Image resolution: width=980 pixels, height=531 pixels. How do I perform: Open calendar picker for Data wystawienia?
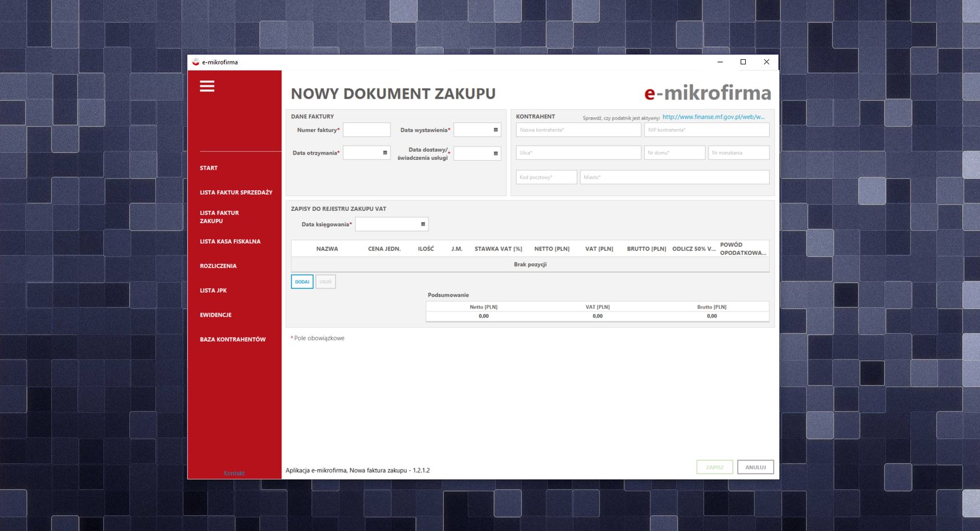coord(496,130)
